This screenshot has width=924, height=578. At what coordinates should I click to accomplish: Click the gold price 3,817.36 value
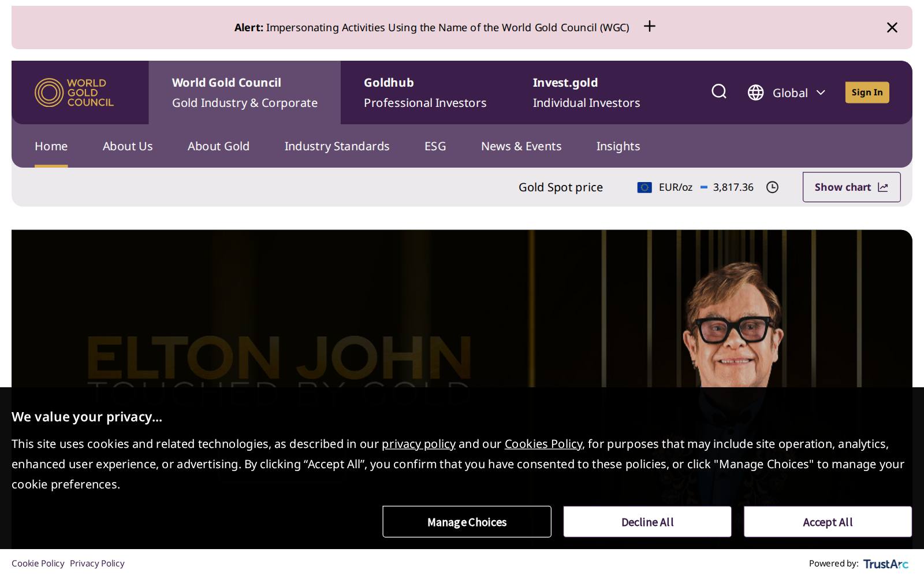(733, 187)
